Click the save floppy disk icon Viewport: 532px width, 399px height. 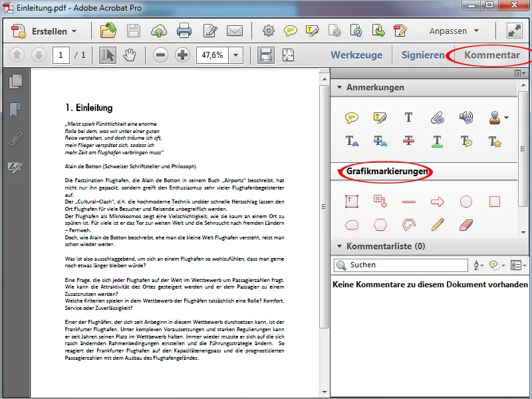click(134, 31)
